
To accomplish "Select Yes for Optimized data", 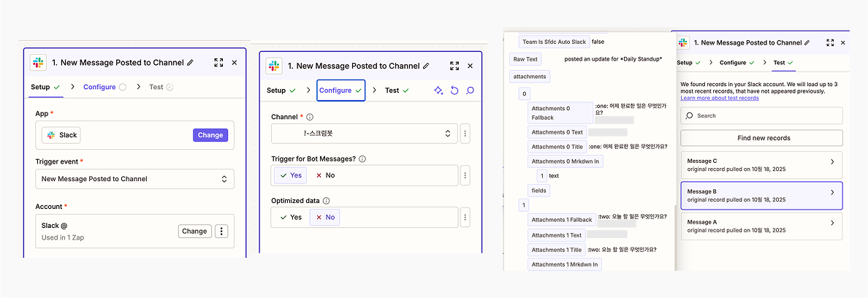I will click(290, 217).
